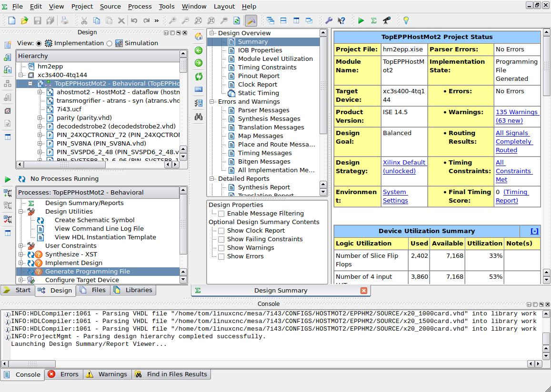551x392 pixels.
Task: Expand the Synthesize - XST process
Action: point(21,255)
